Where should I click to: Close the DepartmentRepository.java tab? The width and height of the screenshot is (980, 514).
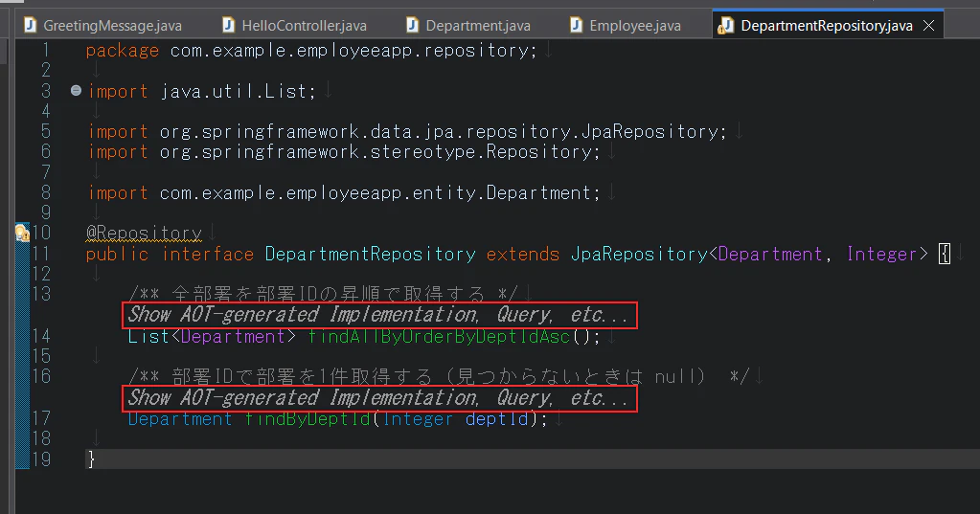tap(929, 26)
